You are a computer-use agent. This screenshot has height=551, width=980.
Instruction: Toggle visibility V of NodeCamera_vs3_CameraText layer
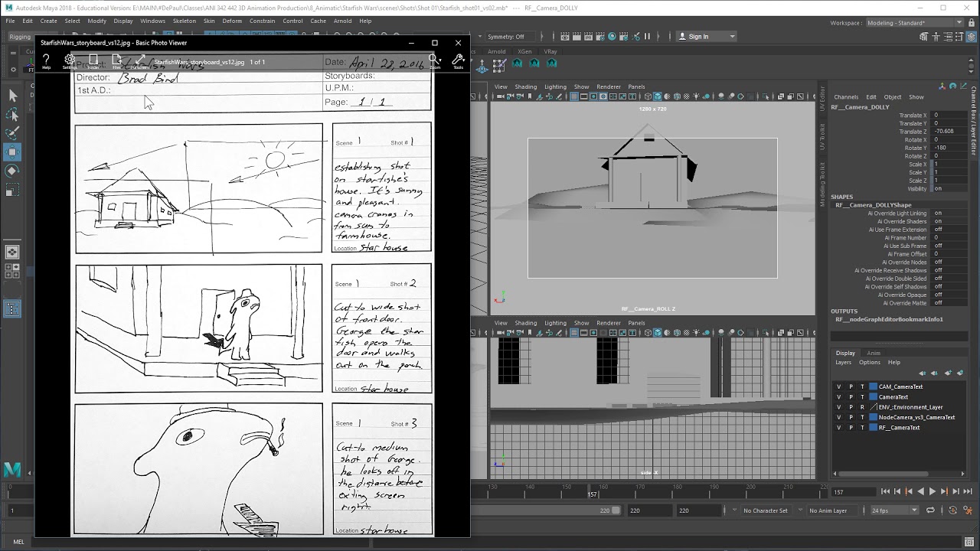coord(839,417)
